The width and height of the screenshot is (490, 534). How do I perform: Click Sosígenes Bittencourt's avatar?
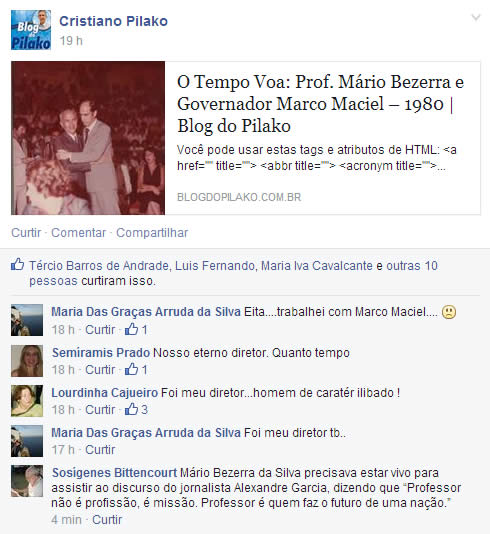click(x=27, y=481)
